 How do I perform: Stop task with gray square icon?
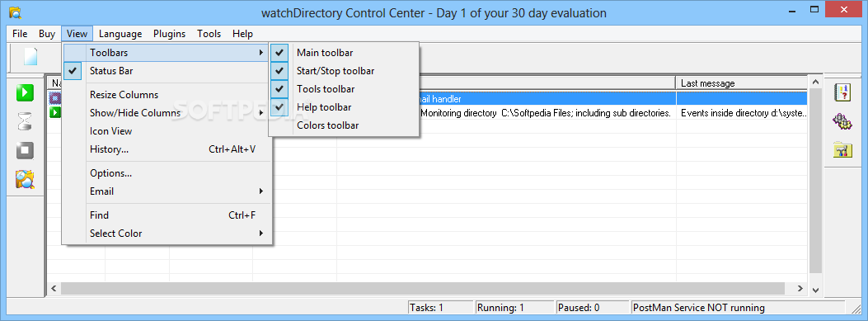25,150
